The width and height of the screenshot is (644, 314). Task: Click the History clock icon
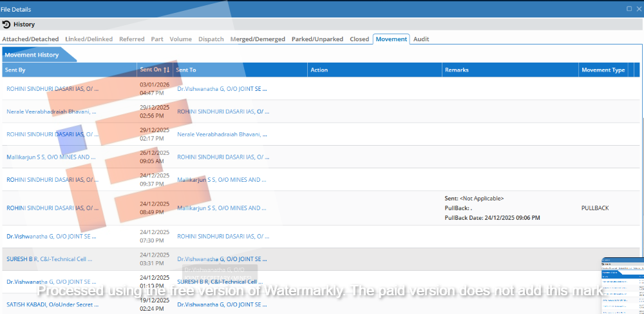tap(6, 25)
